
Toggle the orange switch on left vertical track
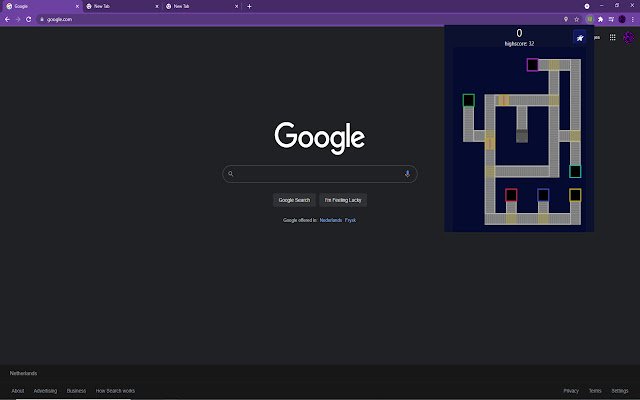490,143
